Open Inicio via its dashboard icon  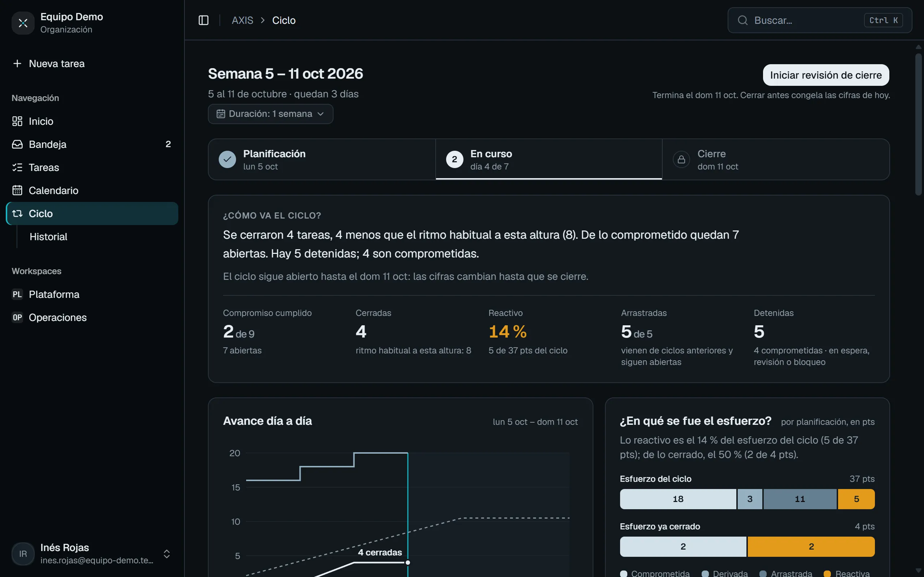pyautogui.click(x=17, y=122)
